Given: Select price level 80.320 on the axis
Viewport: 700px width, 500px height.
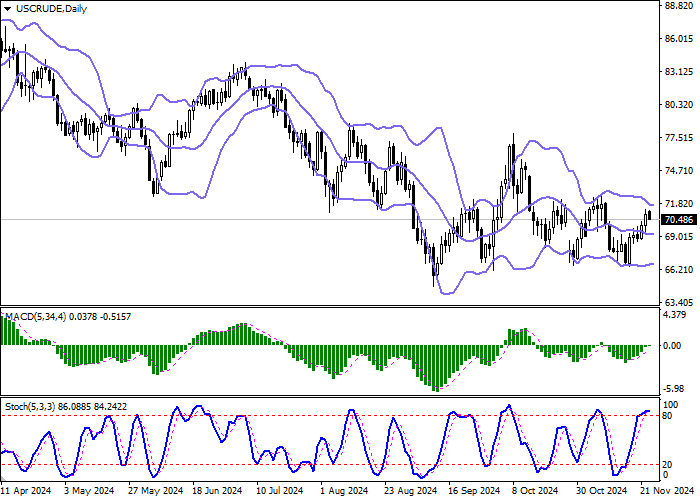Looking at the screenshot, I should point(679,105).
